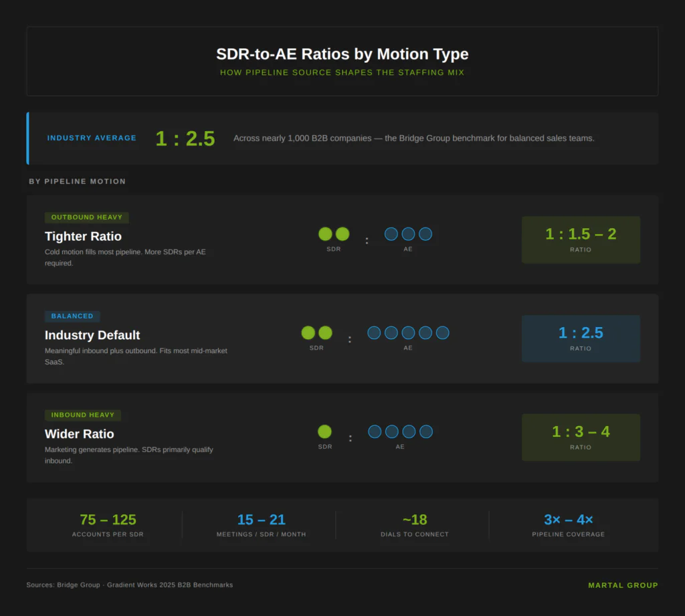Click the "Martal Group" brand text
Image resolution: width=685 pixels, height=616 pixels.
click(x=623, y=585)
